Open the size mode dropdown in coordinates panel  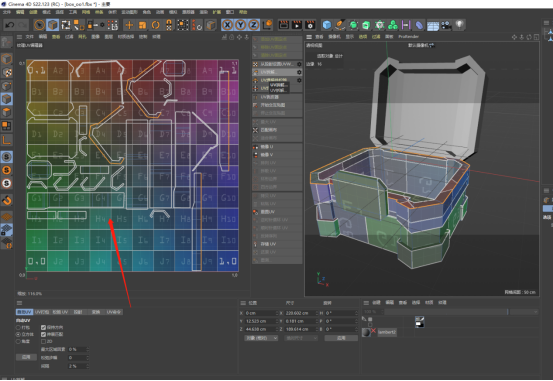click(301, 338)
